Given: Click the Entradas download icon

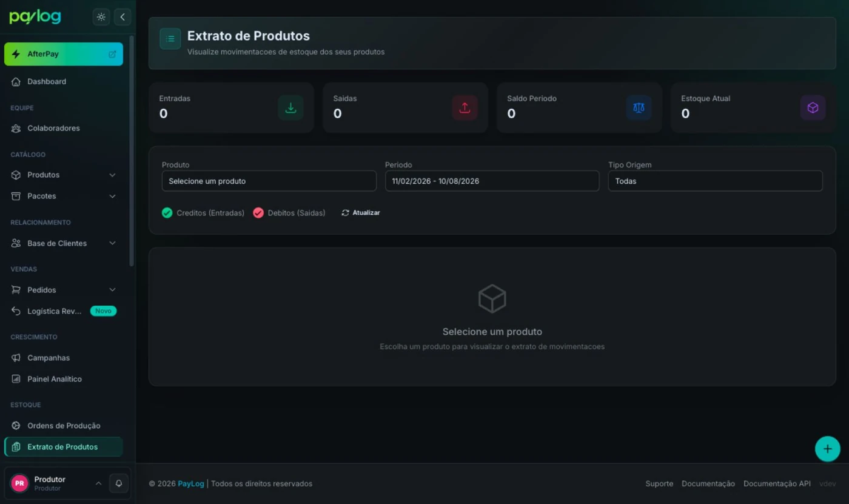Looking at the screenshot, I should click(290, 108).
